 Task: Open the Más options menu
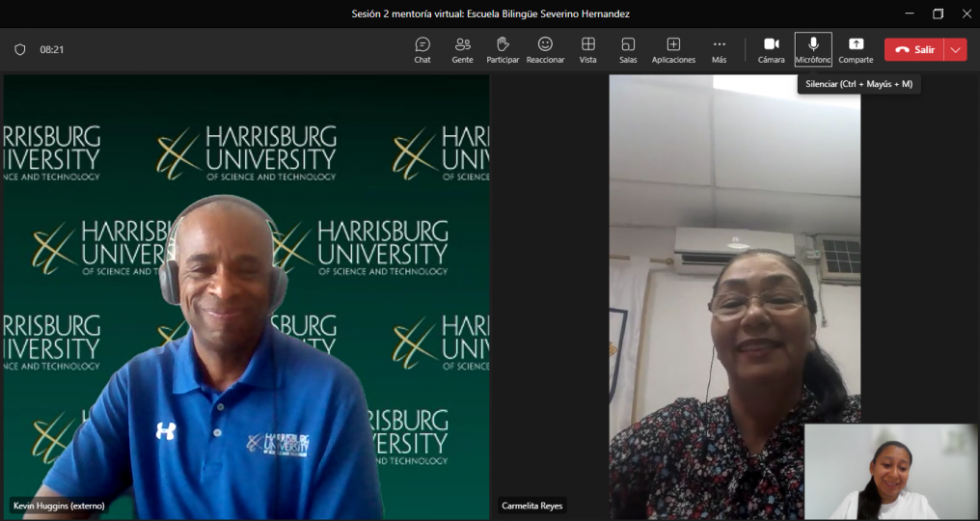click(719, 50)
